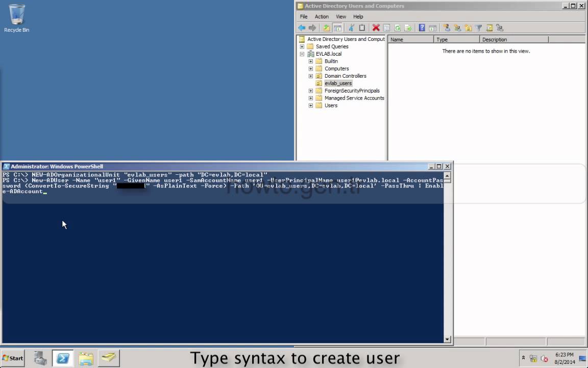Screen dimensions: 588x368
Task: Expand the Managed Service Accounts container
Action: coord(310,98)
